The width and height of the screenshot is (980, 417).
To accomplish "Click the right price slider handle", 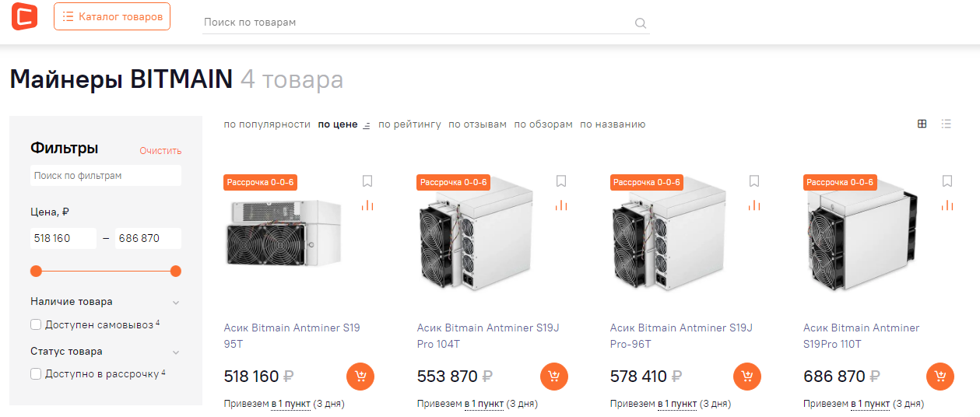I will tap(176, 271).
